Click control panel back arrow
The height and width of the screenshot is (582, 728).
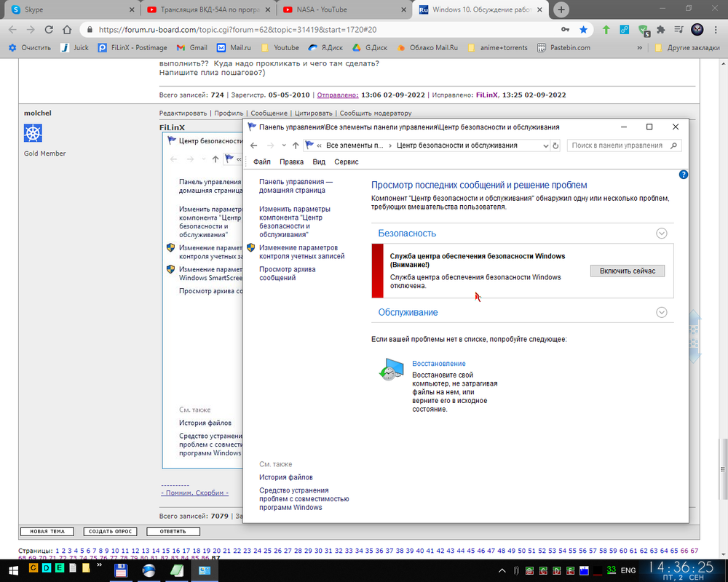253,145
